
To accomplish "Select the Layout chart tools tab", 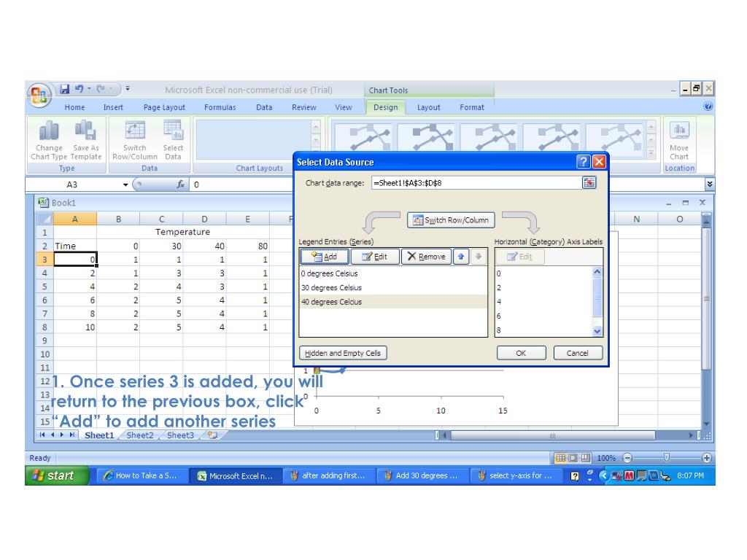I will [429, 108].
